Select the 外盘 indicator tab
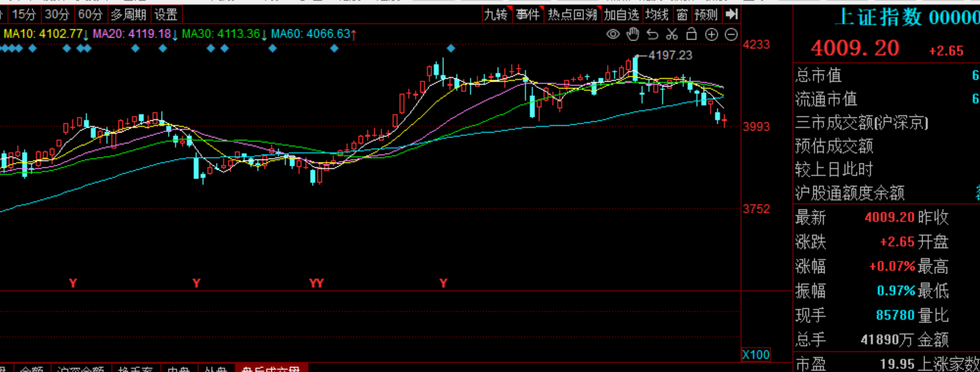 [x=215, y=369]
